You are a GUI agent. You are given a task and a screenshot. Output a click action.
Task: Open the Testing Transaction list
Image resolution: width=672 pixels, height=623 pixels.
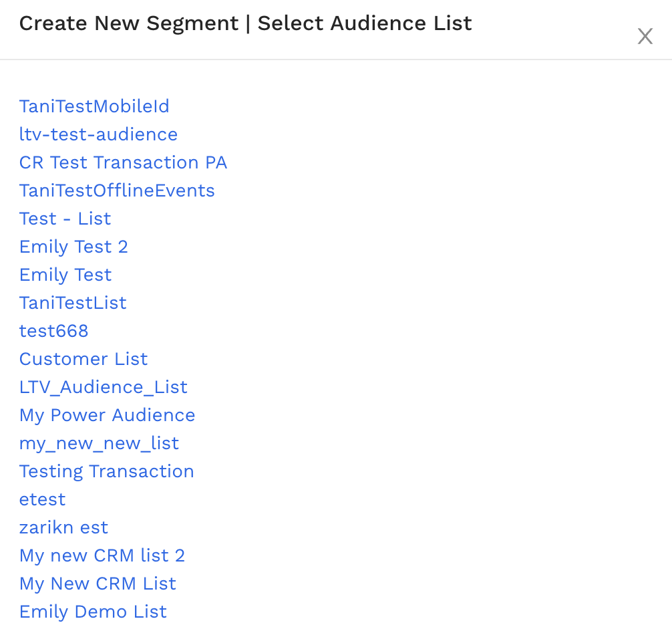click(x=106, y=471)
